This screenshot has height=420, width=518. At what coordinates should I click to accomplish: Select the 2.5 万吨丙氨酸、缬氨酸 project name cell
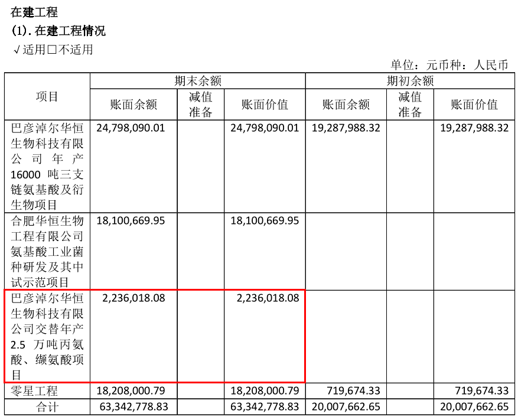(47, 336)
